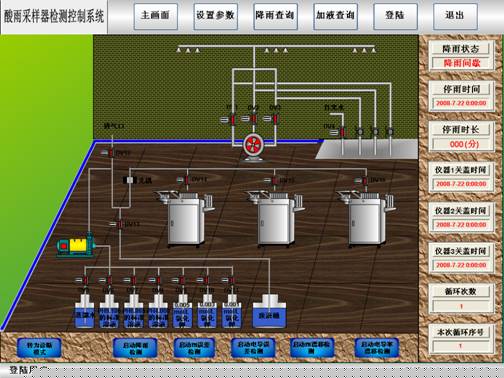The height and width of the screenshot is (378, 504).
Task: Open the 主画面 main screen tab
Action: [155, 16]
